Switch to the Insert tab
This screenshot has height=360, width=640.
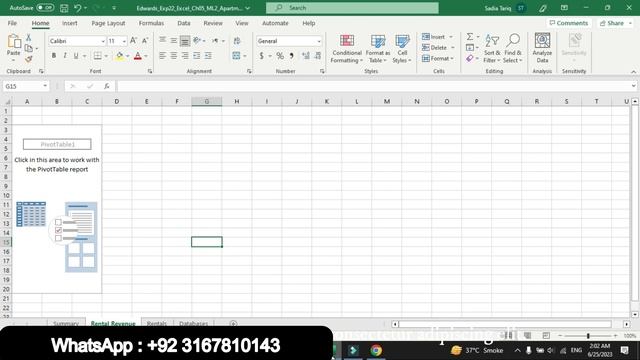70,23
